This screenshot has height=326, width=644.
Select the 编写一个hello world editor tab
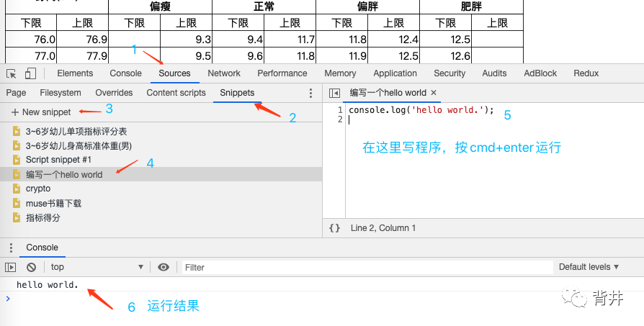coord(388,93)
